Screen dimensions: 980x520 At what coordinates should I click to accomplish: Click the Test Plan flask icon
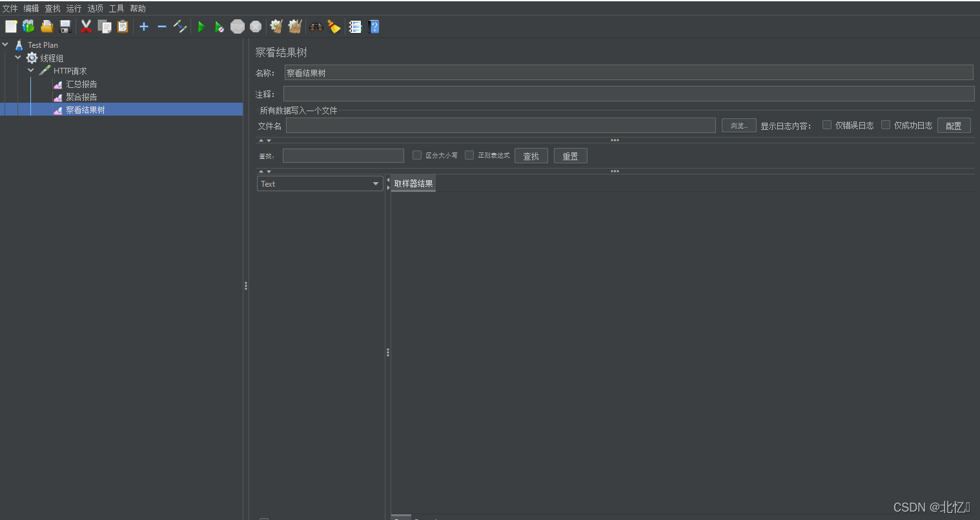pos(19,45)
